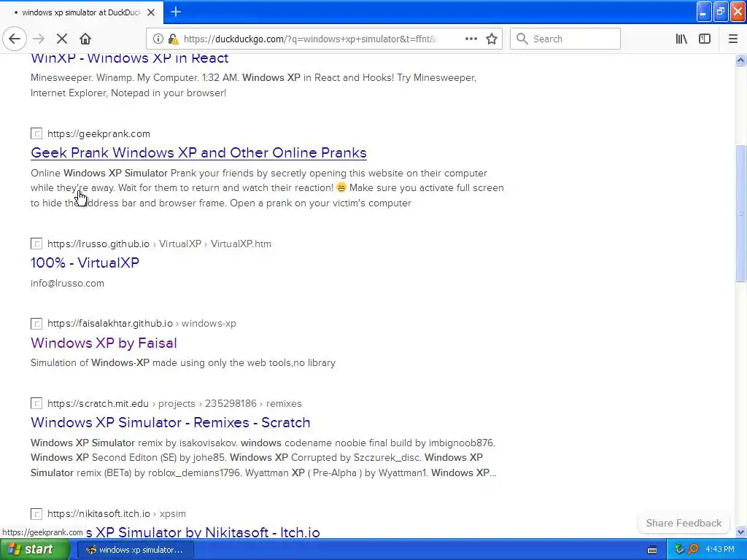The width and height of the screenshot is (747, 560).
Task: Click the scrollbar down arrow
Action: point(741,532)
